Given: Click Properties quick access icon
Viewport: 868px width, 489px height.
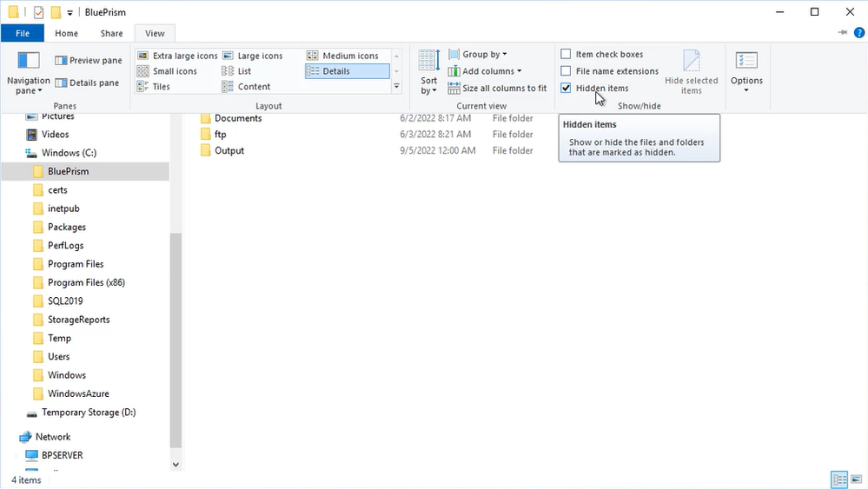Looking at the screenshot, I should pos(39,12).
